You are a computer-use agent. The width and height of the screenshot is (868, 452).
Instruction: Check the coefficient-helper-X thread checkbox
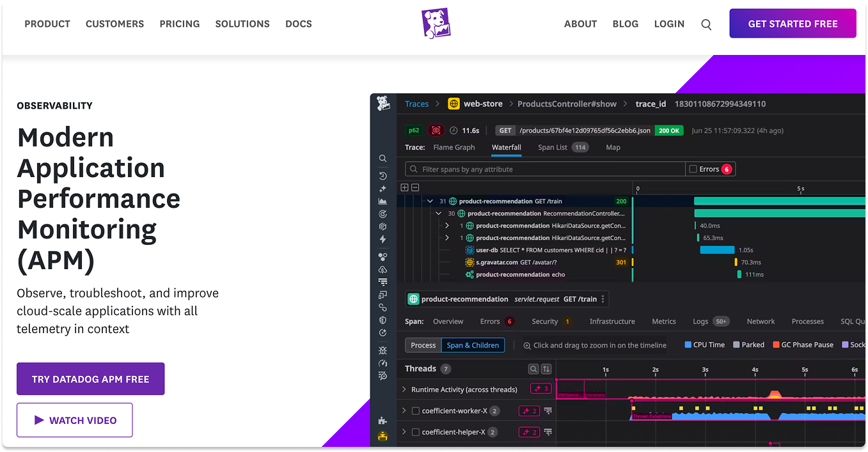click(416, 432)
